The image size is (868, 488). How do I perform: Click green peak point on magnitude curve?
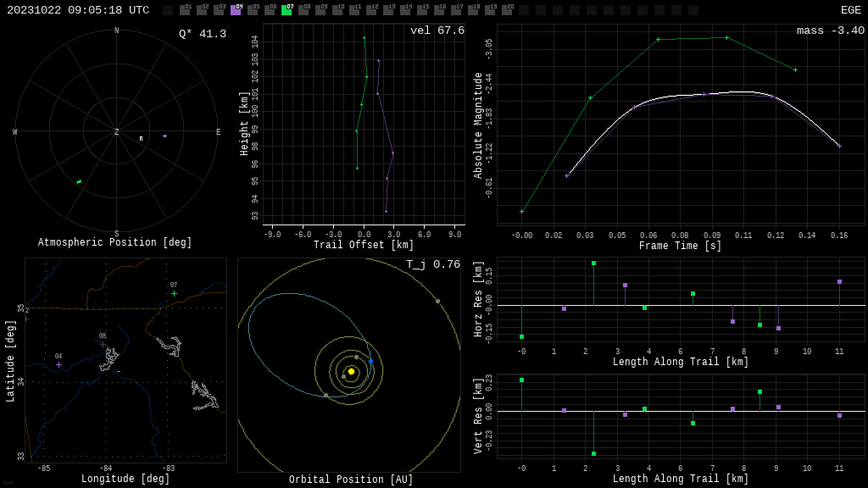tap(726, 37)
